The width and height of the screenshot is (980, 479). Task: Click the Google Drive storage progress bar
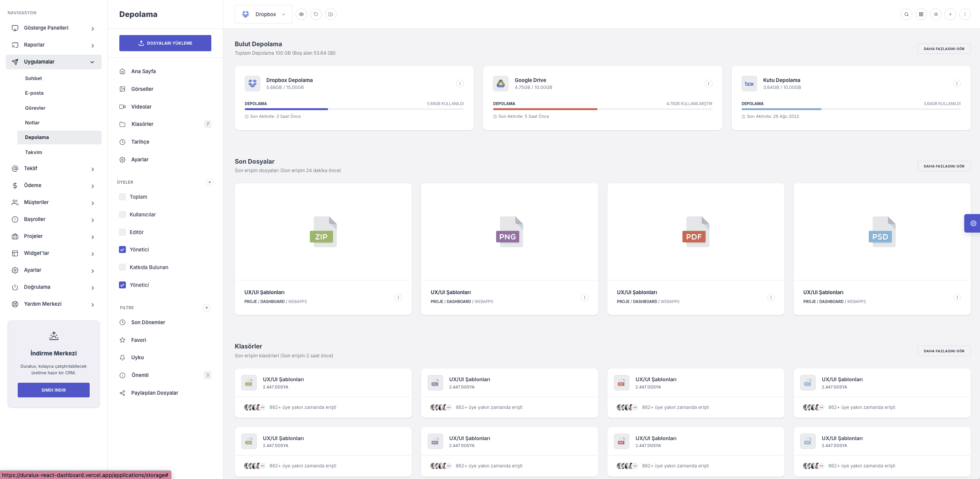point(602,109)
